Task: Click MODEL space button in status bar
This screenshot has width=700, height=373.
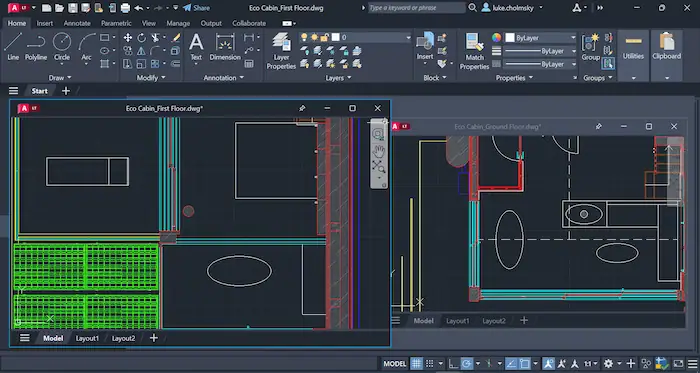Action: pyautogui.click(x=395, y=363)
